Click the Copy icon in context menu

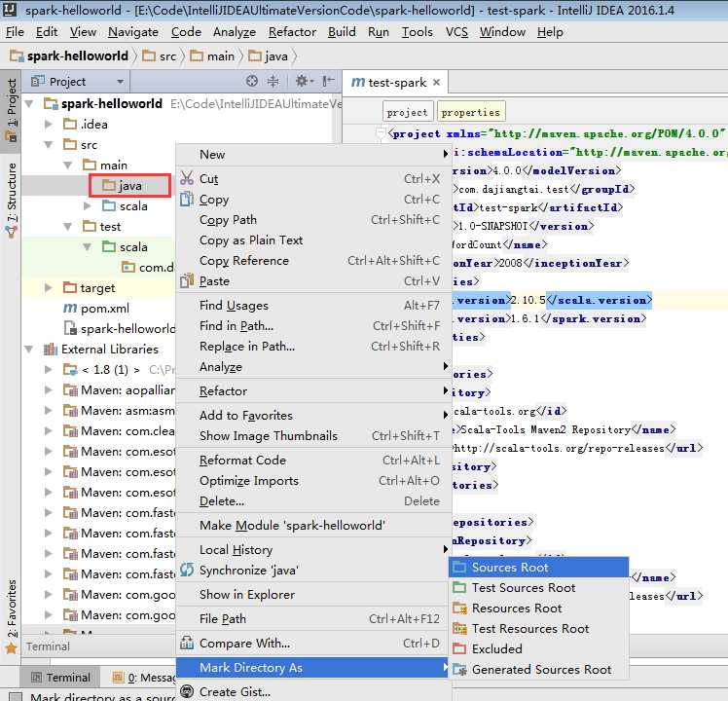point(187,199)
